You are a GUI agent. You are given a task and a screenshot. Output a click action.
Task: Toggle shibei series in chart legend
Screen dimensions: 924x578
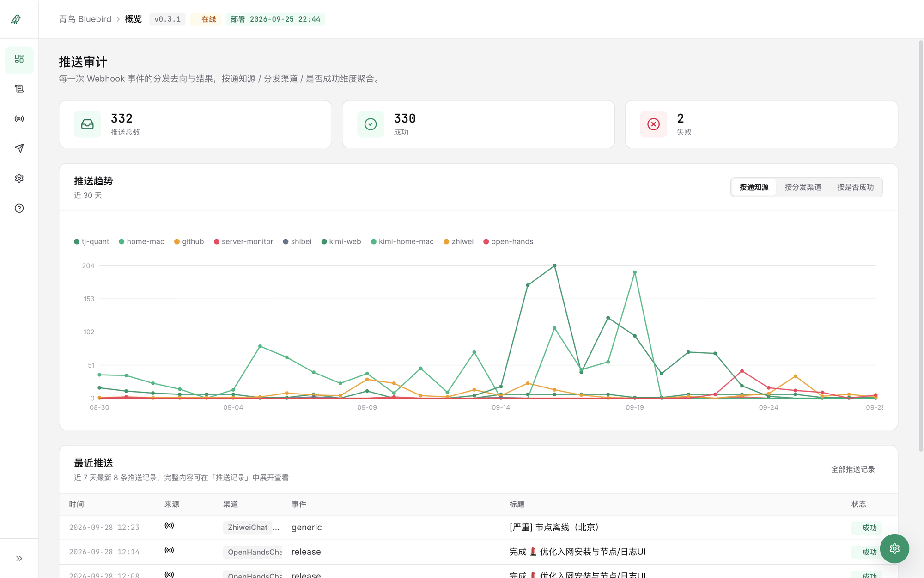tap(297, 241)
